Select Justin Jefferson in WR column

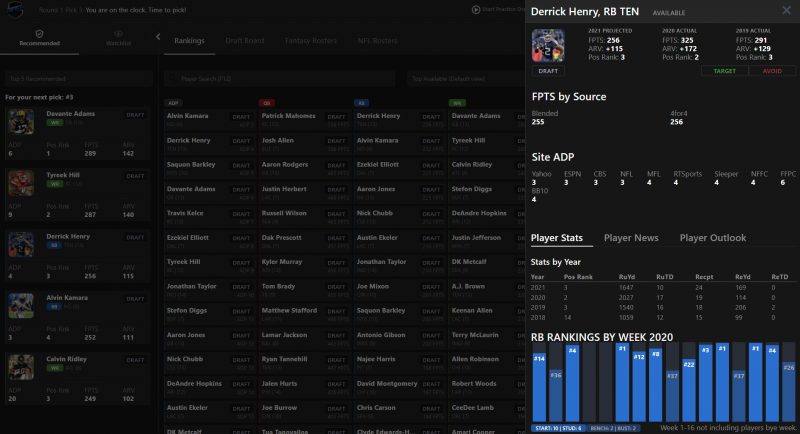[476, 238]
